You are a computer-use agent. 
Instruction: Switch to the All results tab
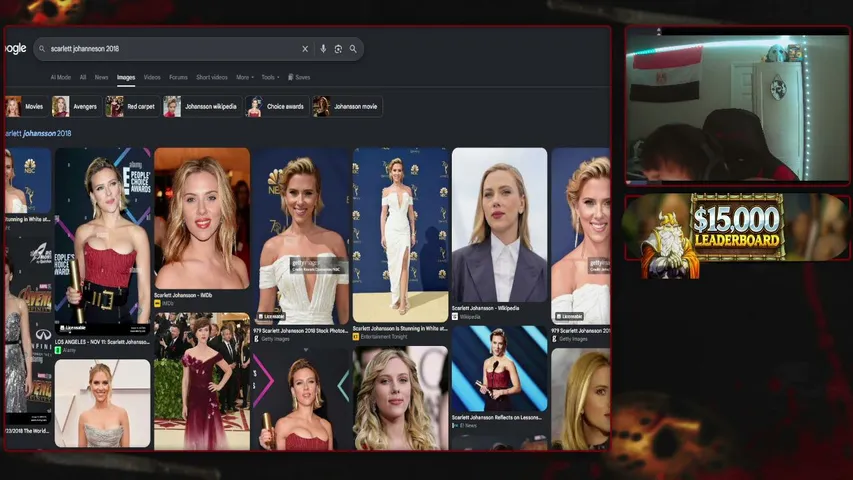[83, 77]
